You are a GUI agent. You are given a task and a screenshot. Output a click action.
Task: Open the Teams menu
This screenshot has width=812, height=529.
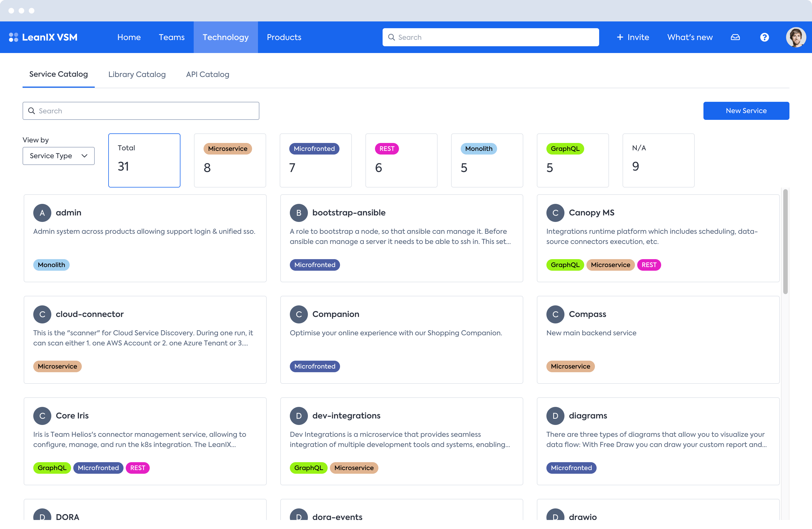(172, 37)
